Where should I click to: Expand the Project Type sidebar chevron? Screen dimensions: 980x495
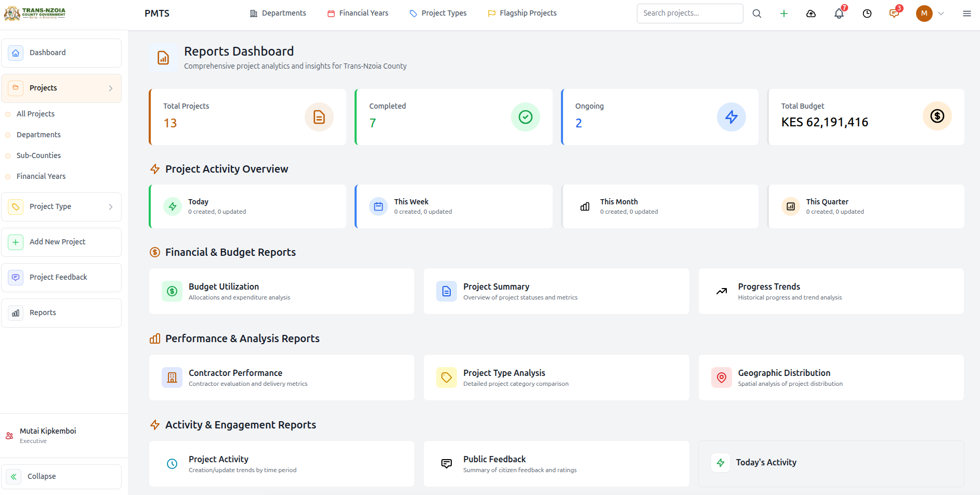[x=111, y=207]
